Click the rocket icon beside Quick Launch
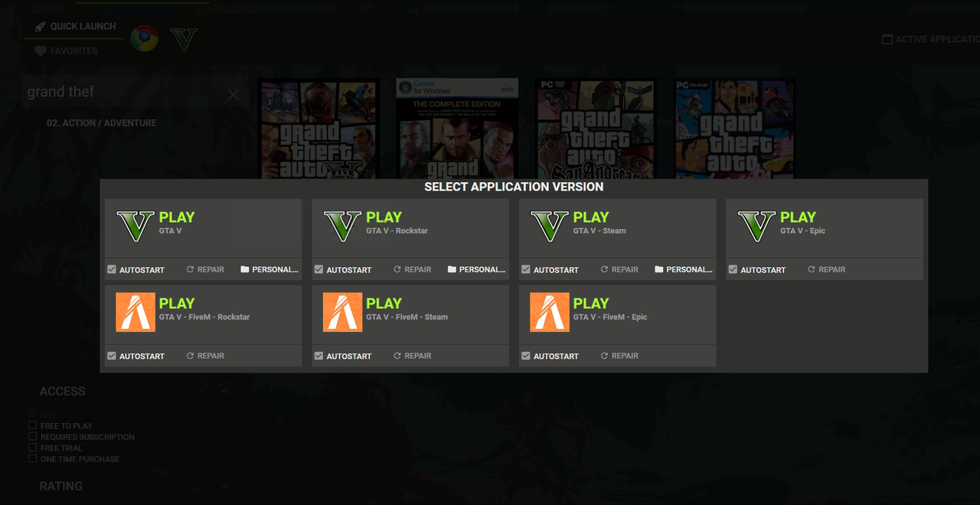Viewport: 980px width, 505px height. [x=40, y=27]
